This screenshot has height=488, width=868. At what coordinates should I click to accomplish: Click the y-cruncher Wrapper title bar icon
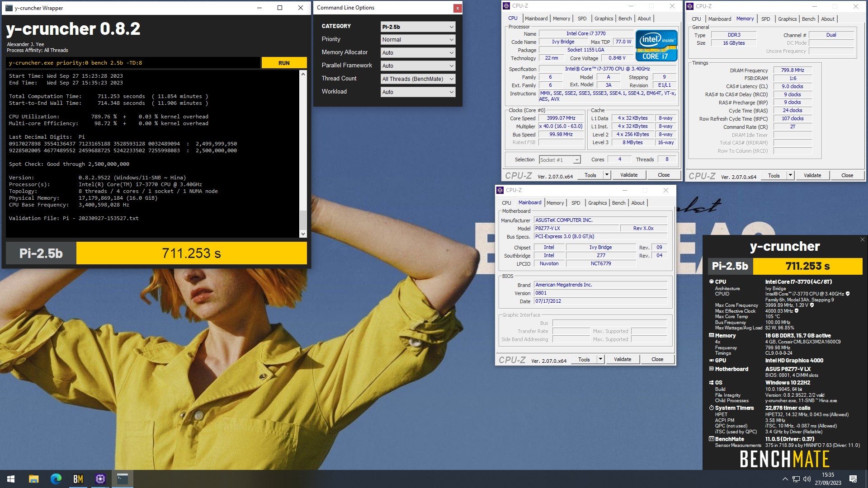coord(9,8)
